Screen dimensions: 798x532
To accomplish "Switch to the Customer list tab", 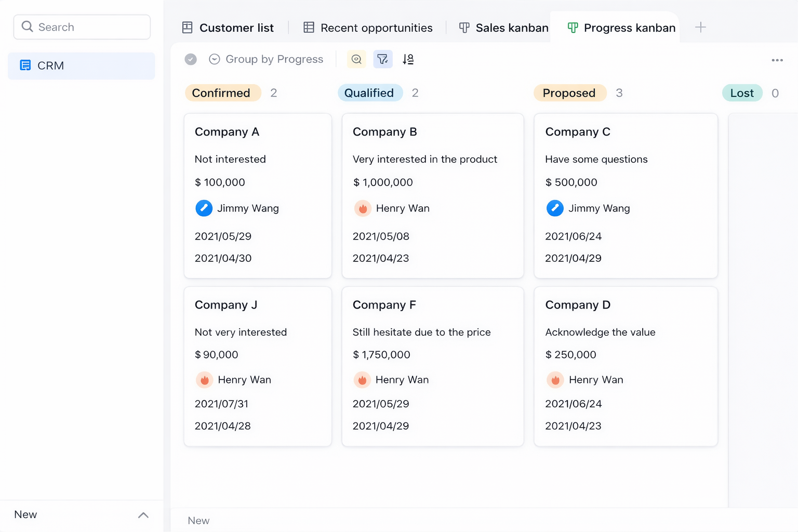I will coord(228,28).
